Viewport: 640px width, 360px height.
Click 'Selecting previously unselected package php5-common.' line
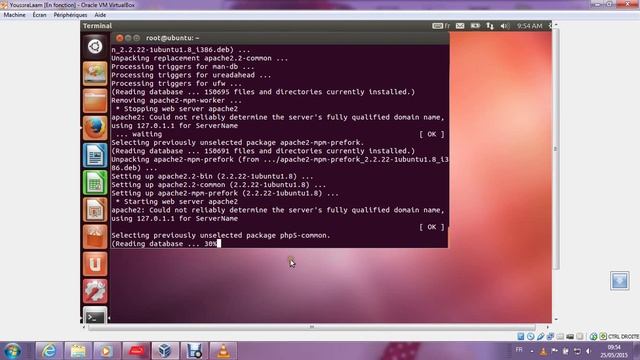(x=221, y=235)
